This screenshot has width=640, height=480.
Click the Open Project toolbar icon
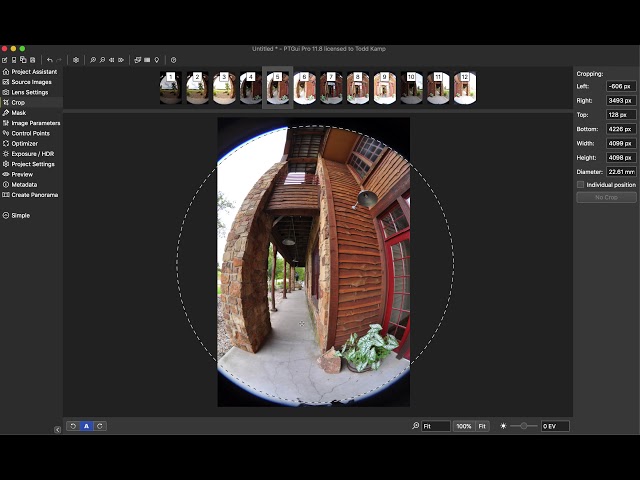coord(14,60)
